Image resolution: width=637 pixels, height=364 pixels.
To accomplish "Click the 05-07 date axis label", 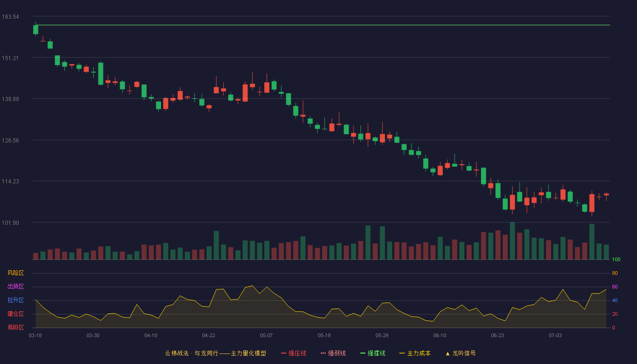I will (x=266, y=335).
